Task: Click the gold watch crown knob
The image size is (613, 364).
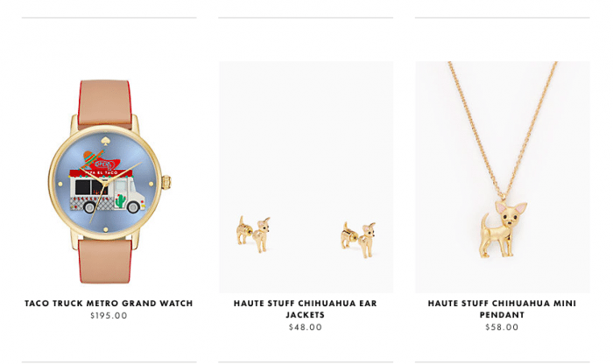Action: click(166, 182)
